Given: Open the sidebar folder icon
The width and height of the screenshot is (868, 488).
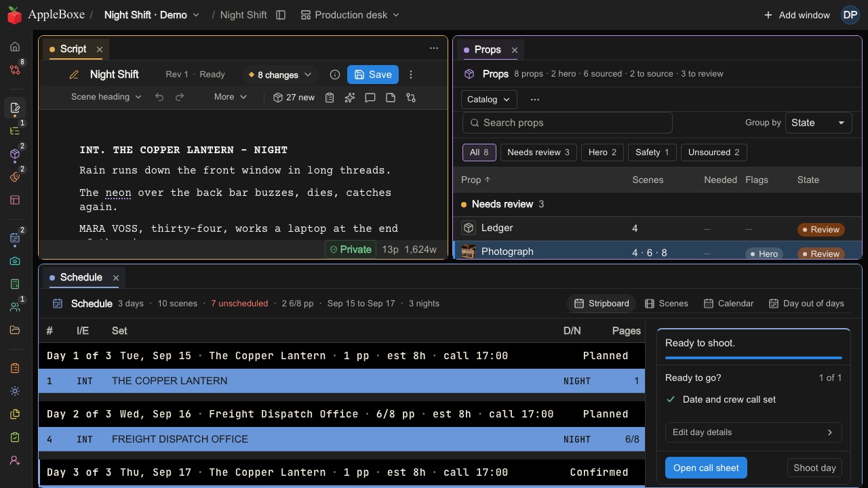Looking at the screenshot, I should click(x=15, y=330).
